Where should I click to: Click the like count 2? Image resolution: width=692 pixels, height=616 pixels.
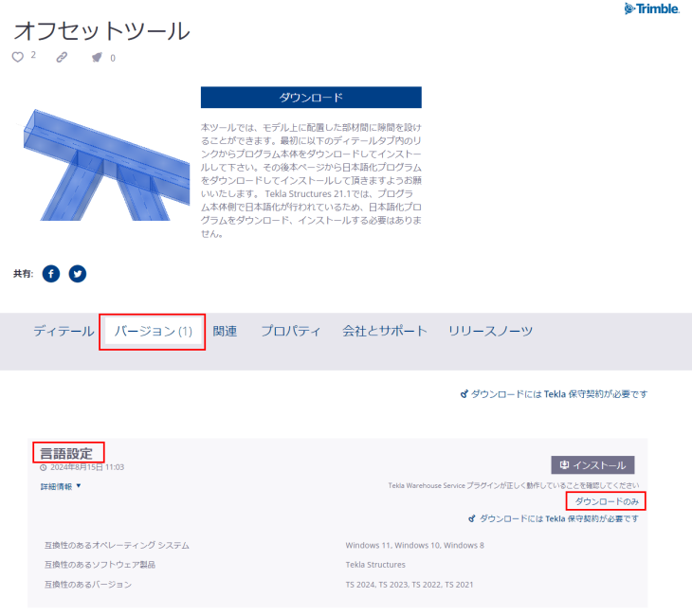click(x=33, y=55)
